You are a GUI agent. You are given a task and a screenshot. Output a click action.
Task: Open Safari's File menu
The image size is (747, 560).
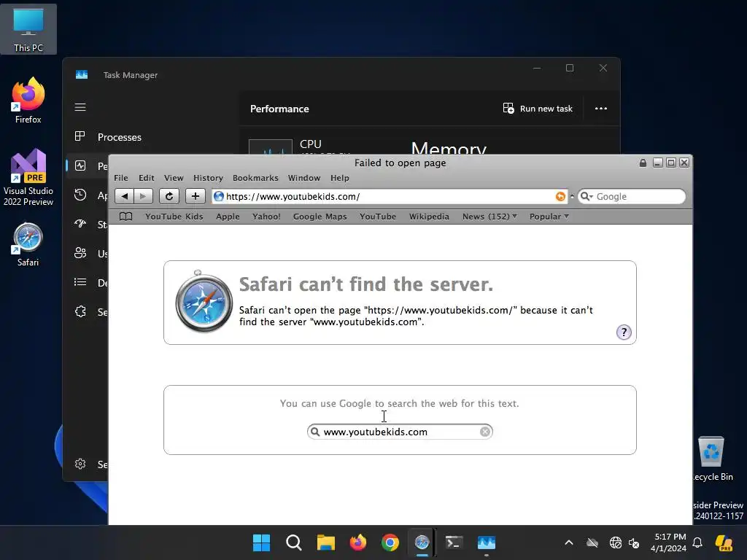pyautogui.click(x=121, y=178)
